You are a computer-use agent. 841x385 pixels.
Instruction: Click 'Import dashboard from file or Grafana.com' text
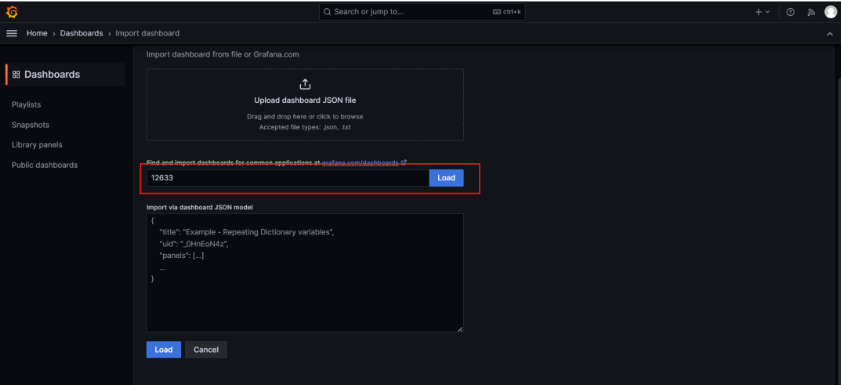223,54
